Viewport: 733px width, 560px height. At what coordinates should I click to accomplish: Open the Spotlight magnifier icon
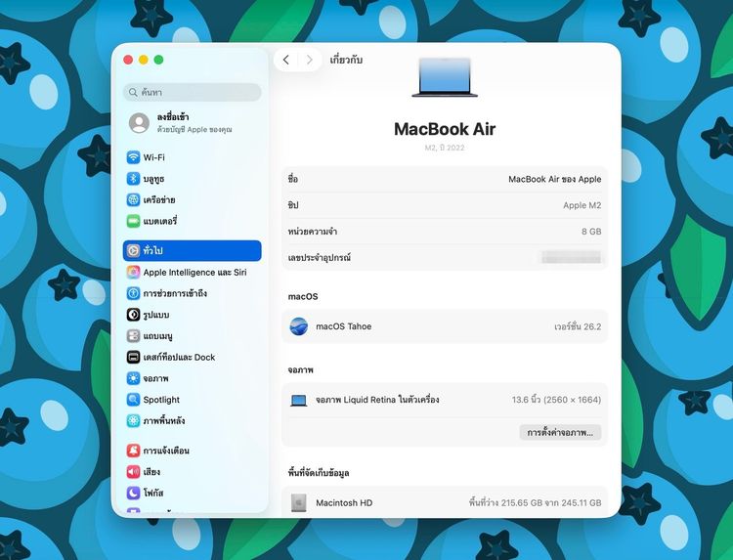coord(133,399)
